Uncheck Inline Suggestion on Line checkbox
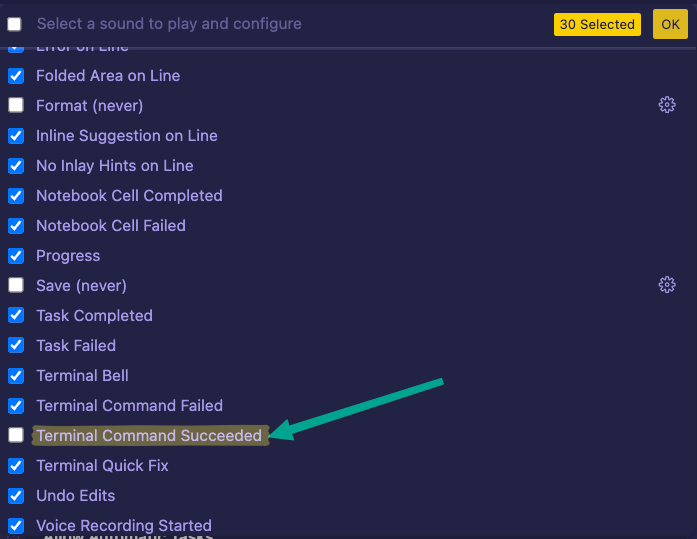697x539 pixels. pyautogui.click(x=16, y=136)
